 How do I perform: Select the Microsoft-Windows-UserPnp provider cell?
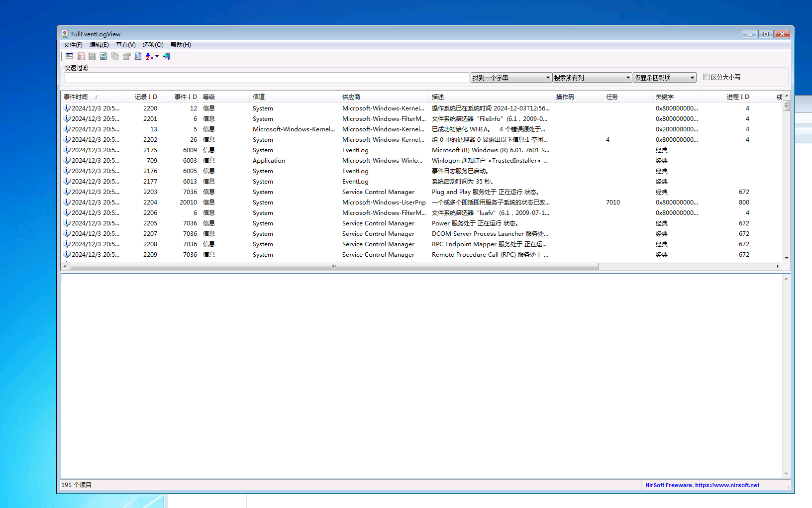384,203
